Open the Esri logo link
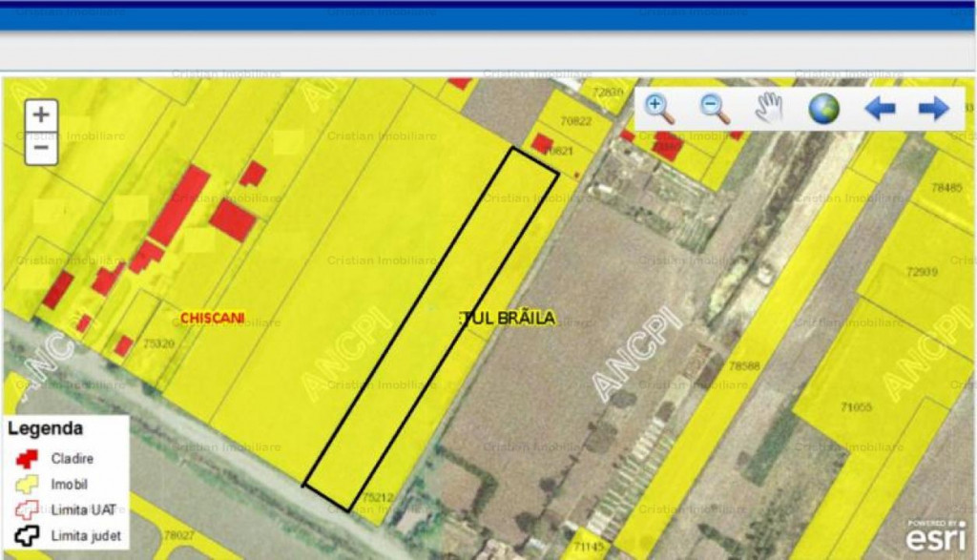This screenshot has width=977, height=560. point(935,536)
